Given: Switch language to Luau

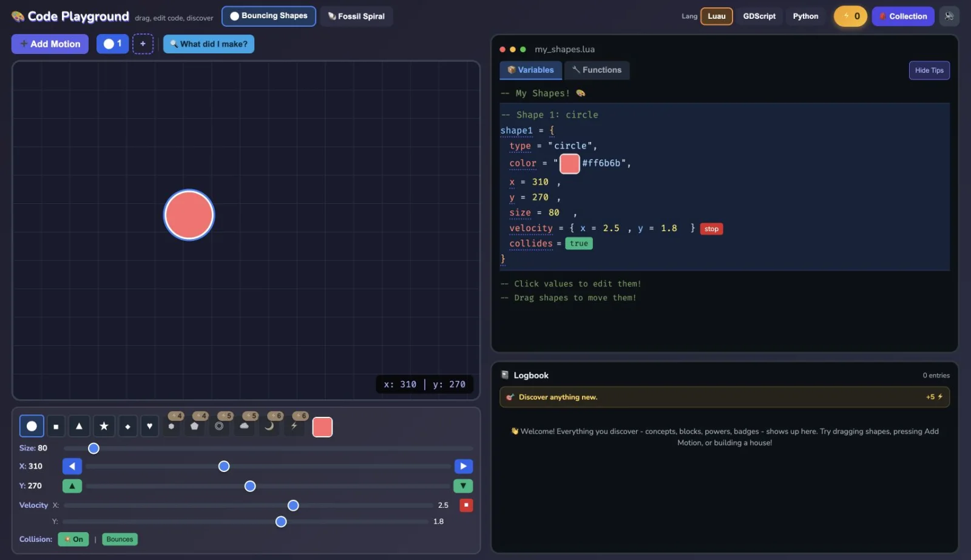Looking at the screenshot, I should point(717,16).
